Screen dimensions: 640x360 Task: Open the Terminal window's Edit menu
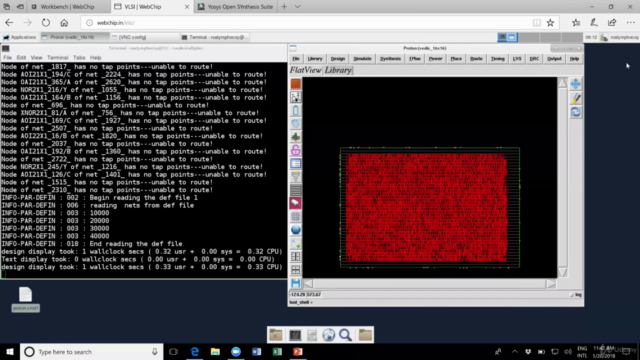pos(21,58)
